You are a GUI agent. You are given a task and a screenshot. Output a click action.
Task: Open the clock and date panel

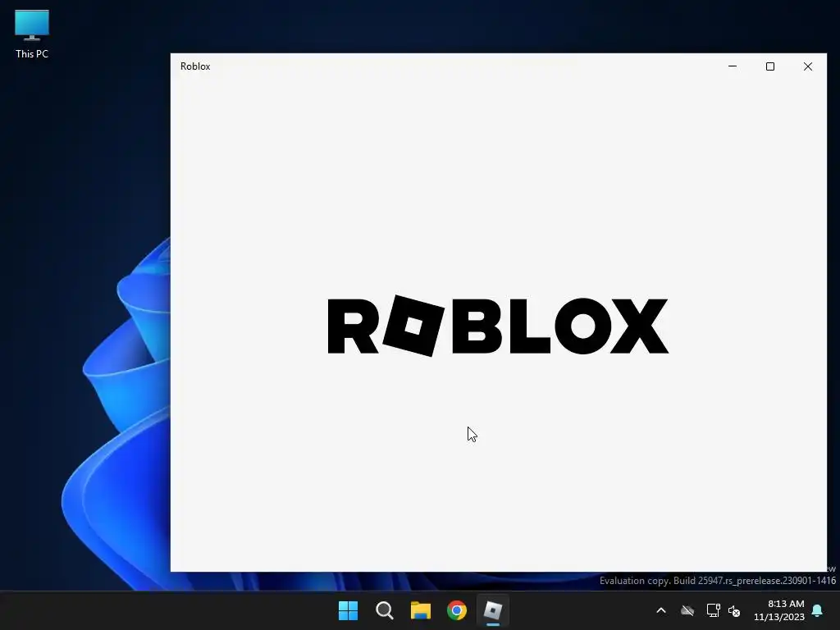pyautogui.click(x=779, y=610)
